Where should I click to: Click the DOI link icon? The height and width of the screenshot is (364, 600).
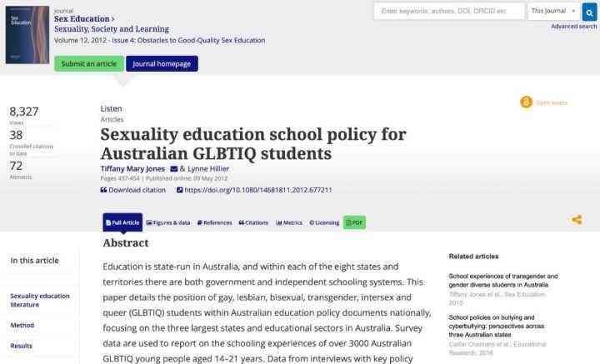179,190
